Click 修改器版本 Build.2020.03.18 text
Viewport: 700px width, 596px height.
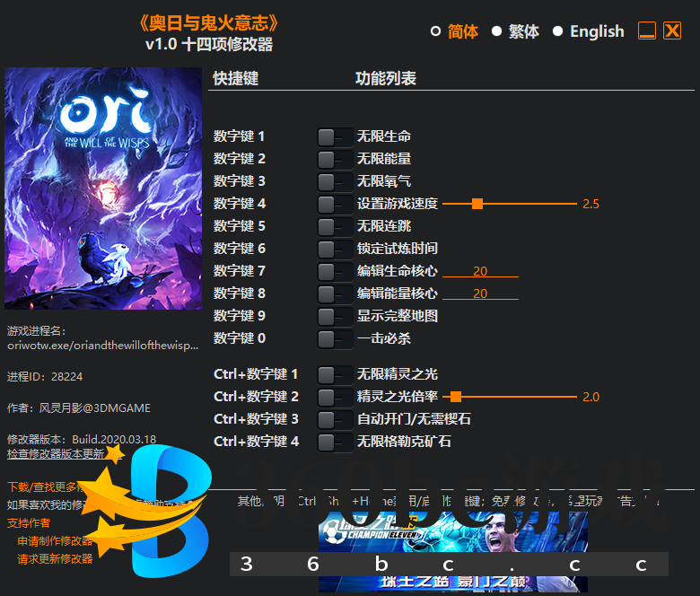[x=82, y=439]
